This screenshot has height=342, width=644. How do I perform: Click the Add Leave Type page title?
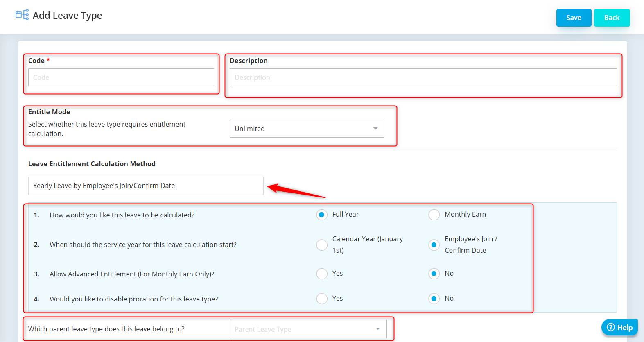[x=67, y=16]
